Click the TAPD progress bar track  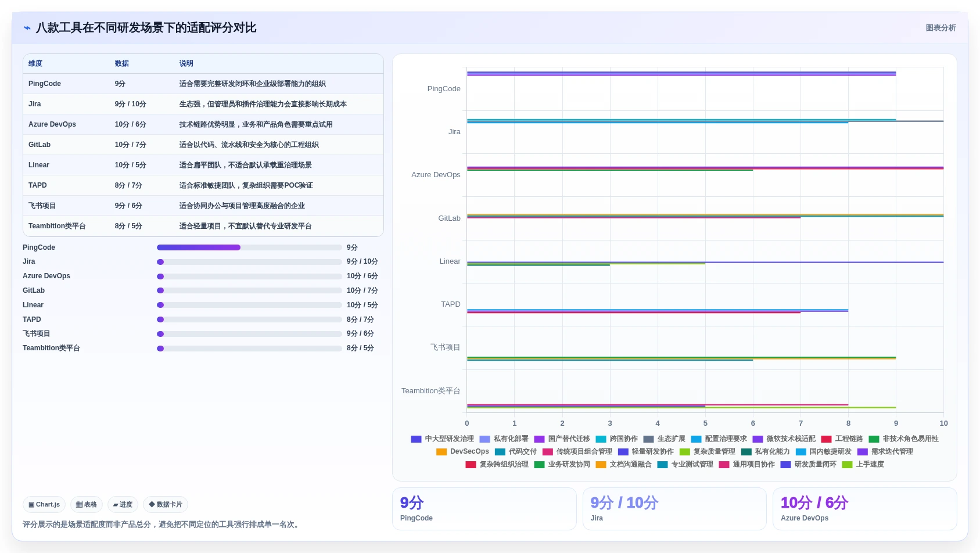pyautogui.click(x=249, y=319)
